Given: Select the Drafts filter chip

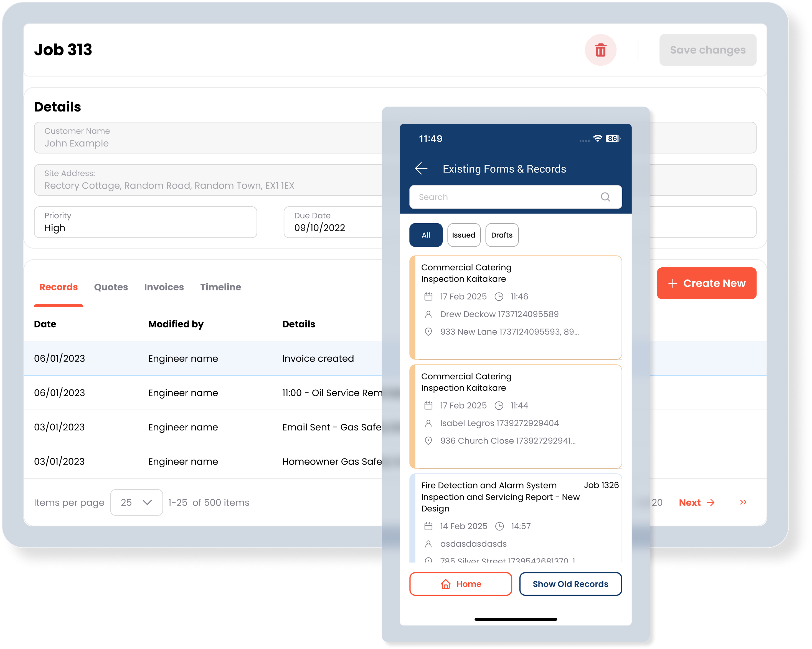Looking at the screenshot, I should click(502, 235).
